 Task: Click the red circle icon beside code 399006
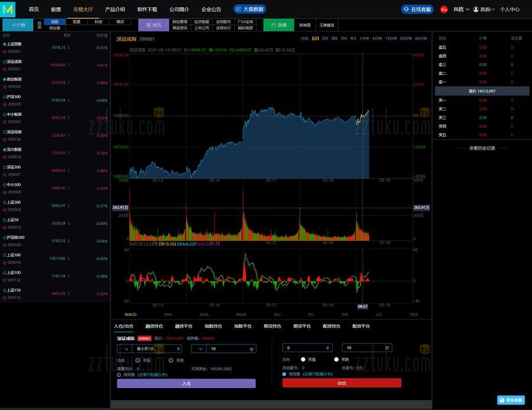click(5, 86)
